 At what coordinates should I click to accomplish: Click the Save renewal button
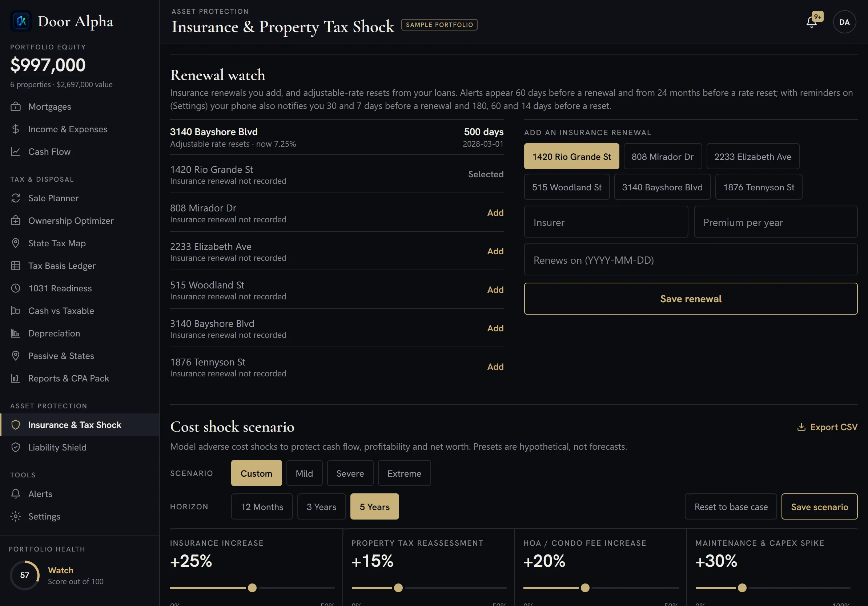tap(691, 299)
